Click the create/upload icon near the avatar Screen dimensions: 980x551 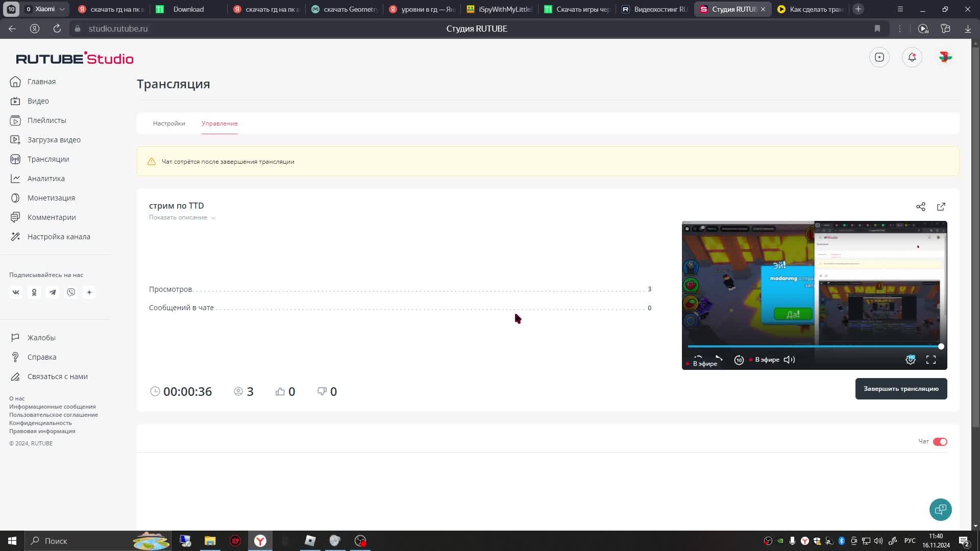click(x=879, y=57)
